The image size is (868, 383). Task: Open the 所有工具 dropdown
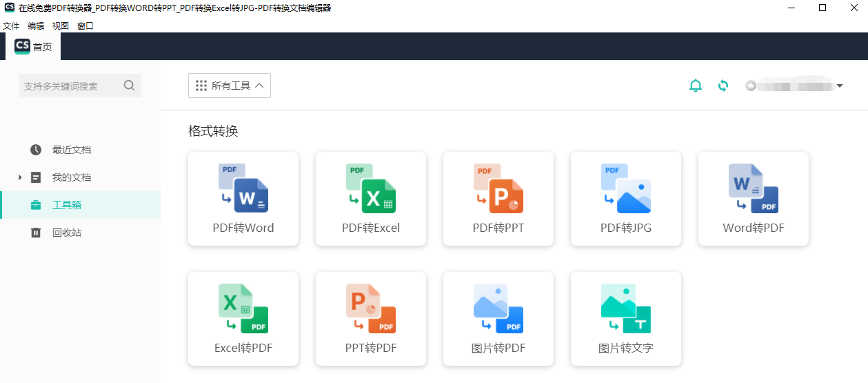coord(230,86)
